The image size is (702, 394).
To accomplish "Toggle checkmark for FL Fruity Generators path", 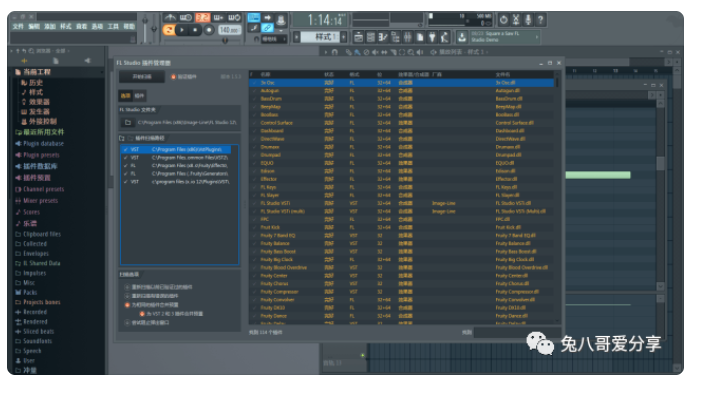I will (126, 174).
